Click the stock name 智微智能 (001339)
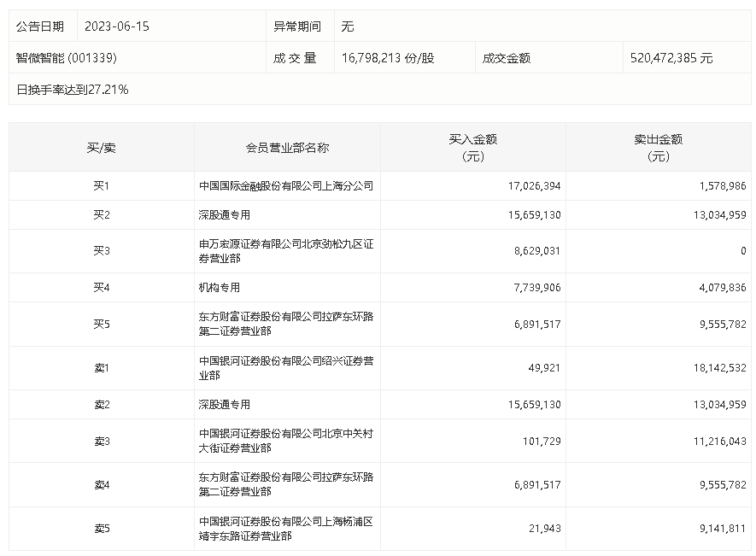Screen dimensions: 756x556 click(67, 58)
